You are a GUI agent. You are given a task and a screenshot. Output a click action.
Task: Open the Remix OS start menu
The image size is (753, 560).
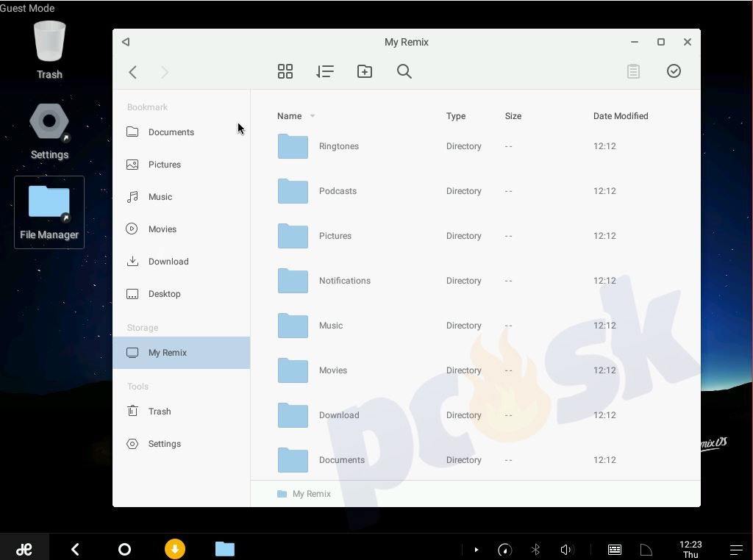tap(24, 549)
